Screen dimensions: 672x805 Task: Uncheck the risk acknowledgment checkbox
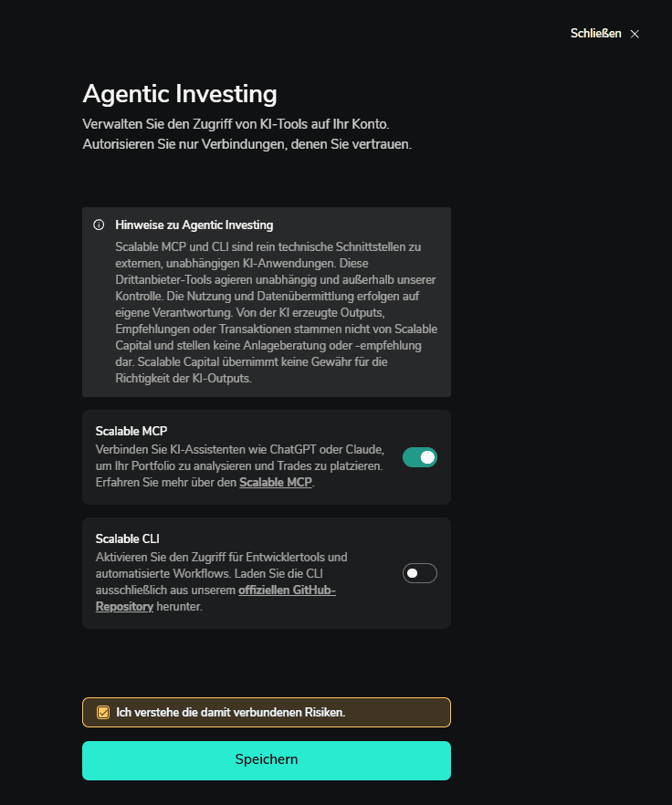103,713
